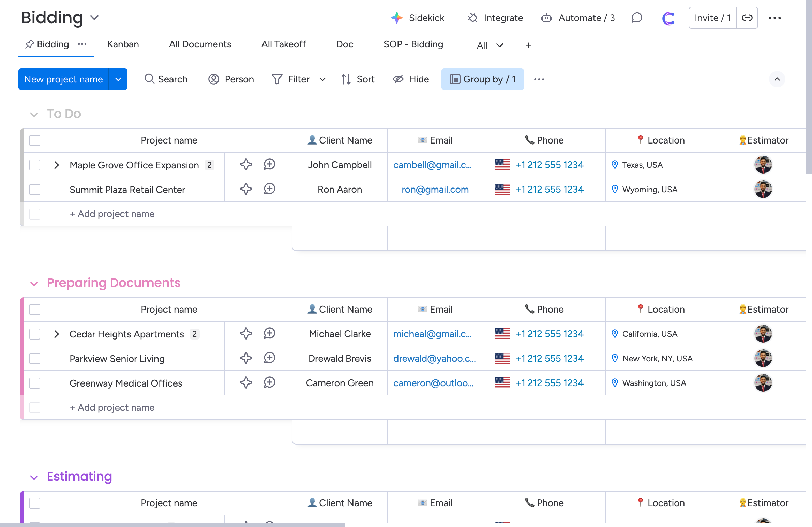
Task: Select the Greenway Medical Offices row checkbox
Action: [35, 383]
